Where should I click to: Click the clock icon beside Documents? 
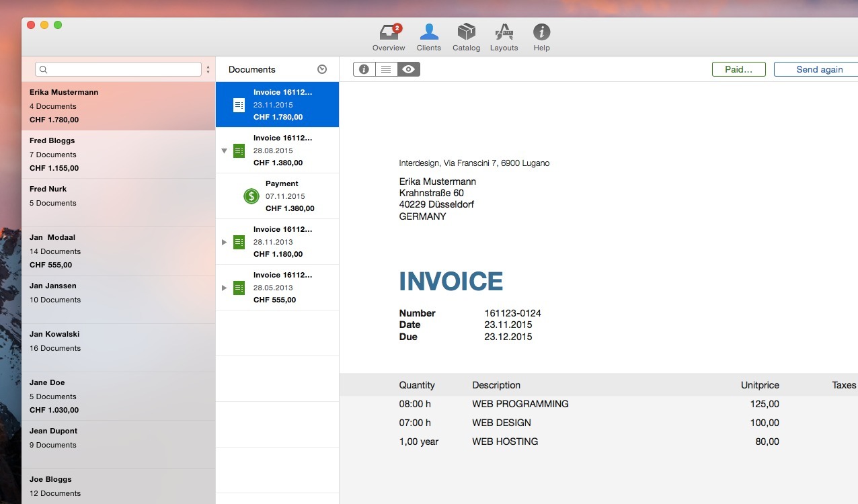pos(322,69)
